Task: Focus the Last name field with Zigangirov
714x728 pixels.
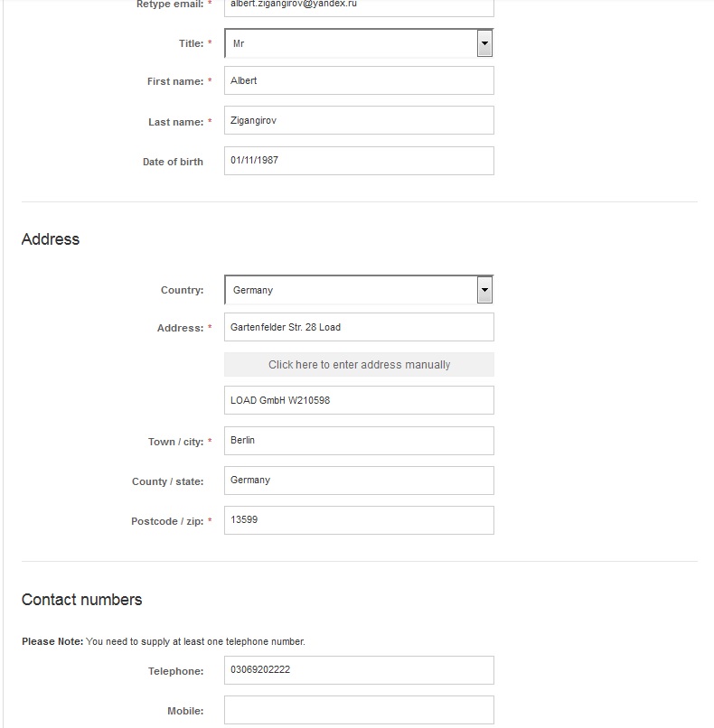Action: (x=359, y=120)
